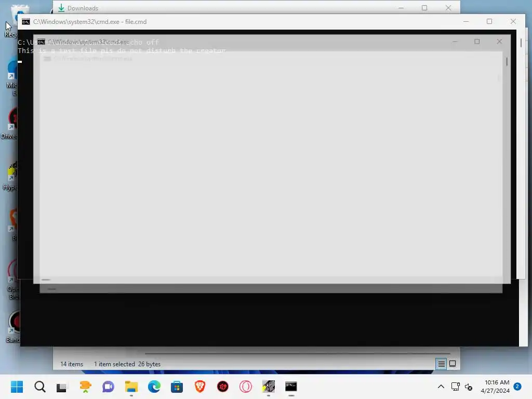The image size is (532, 399).
Task: Minimize the cmd.exe file.cmd window
Action: pyautogui.click(x=466, y=21)
